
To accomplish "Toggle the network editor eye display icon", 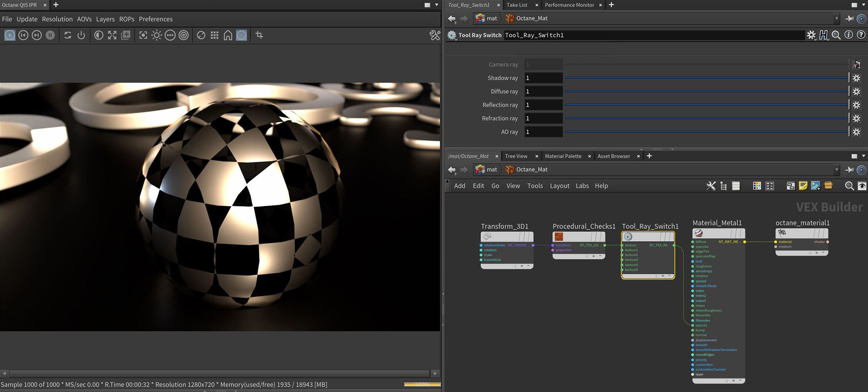I will tap(861, 186).
